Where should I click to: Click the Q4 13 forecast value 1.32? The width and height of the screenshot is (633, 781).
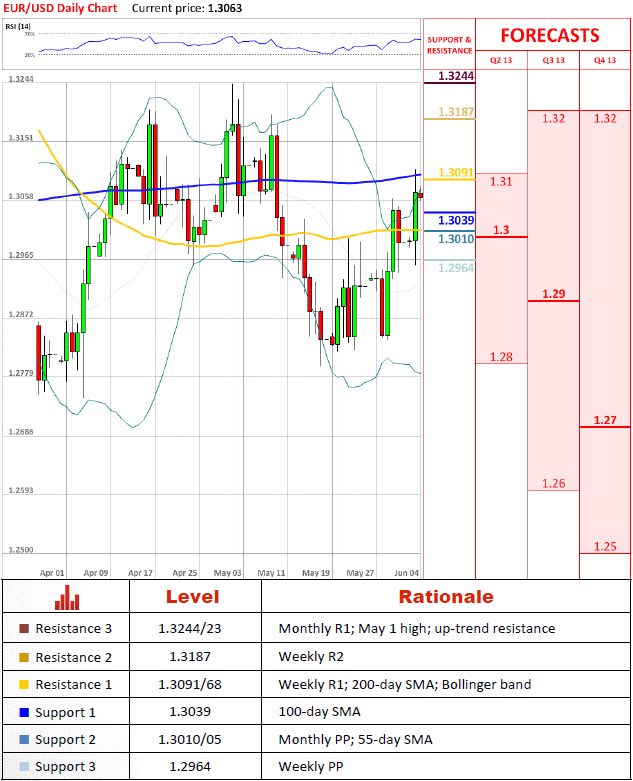click(x=605, y=119)
